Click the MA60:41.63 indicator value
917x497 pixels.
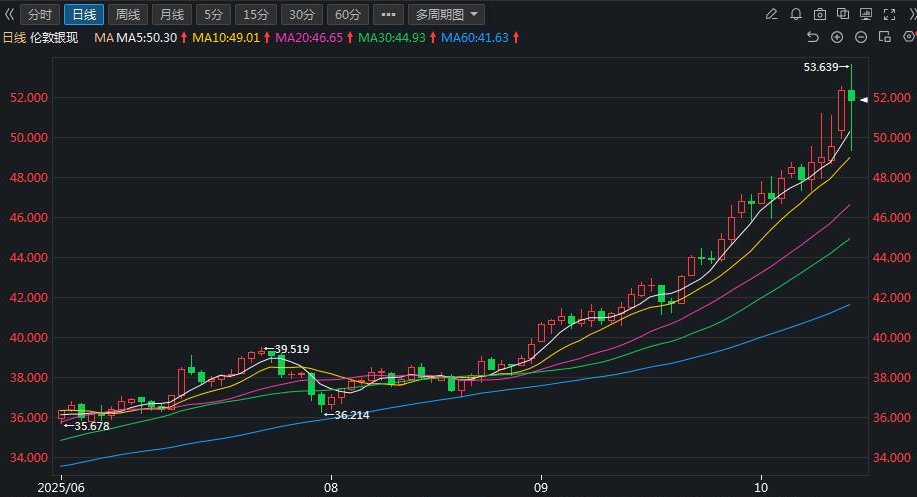475,38
